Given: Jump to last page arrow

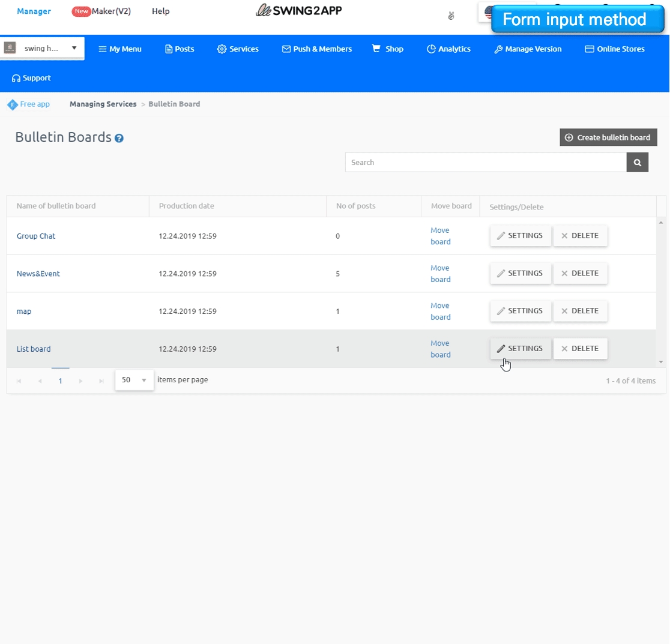Looking at the screenshot, I should 101,381.
